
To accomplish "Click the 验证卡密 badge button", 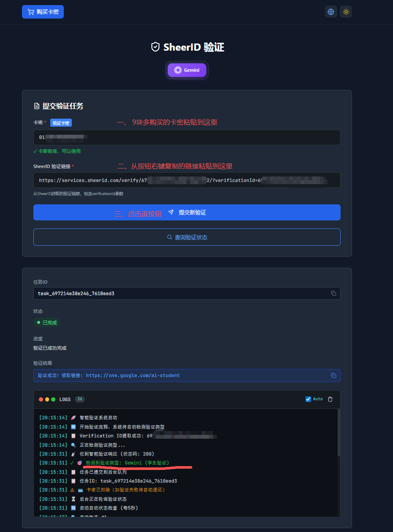I will 61,123.
